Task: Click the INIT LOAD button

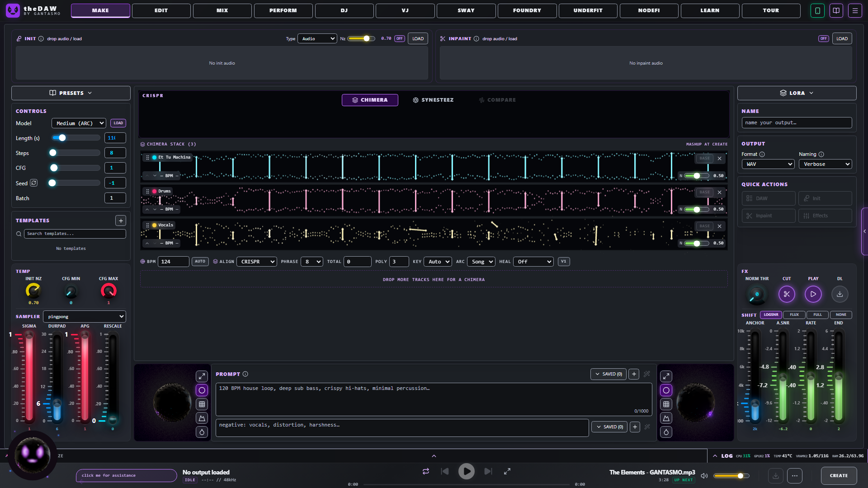Action: [418, 39]
